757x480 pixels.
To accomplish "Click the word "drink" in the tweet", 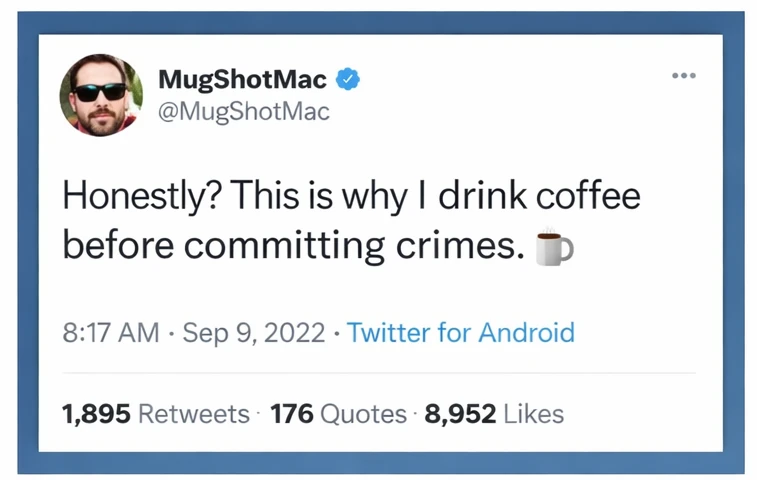I will 484,196.
